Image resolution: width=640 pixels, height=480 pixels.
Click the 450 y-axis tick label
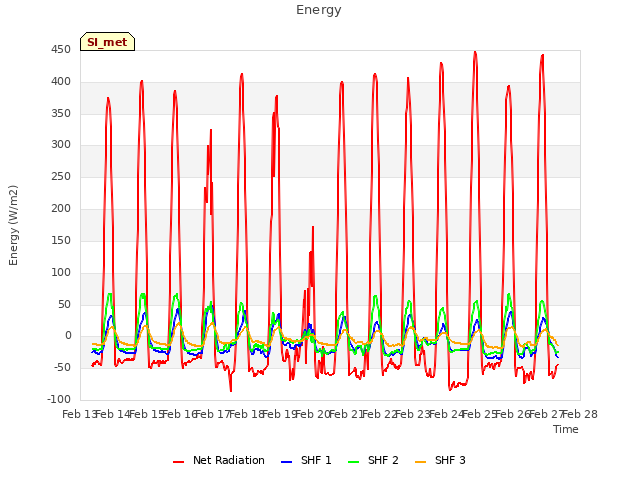tap(61, 50)
